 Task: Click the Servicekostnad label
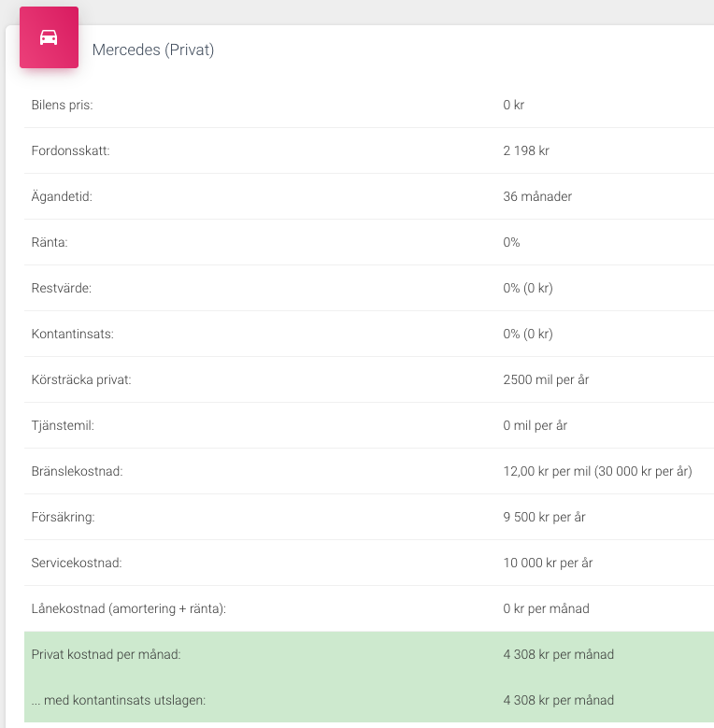click(x=77, y=563)
